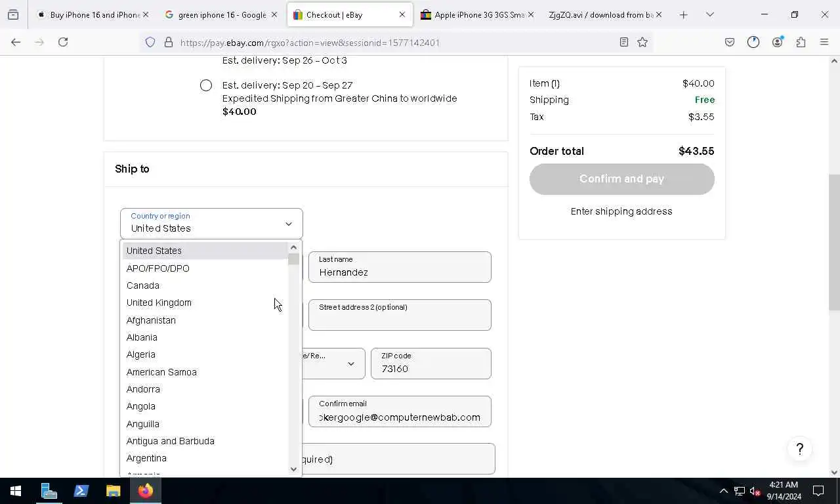Choose Albania from country list

click(205, 337)
